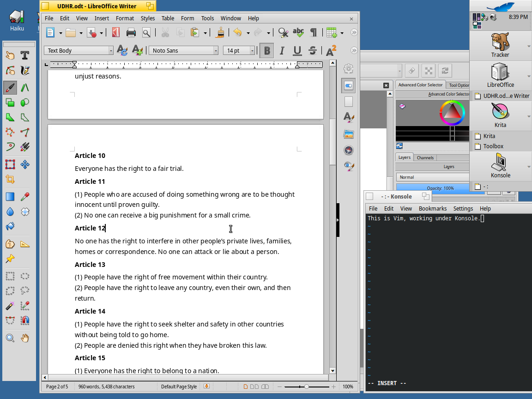Select the Calligraphy tool in Krita toolbox
532x399 pixels.
[x=25, y=70]
